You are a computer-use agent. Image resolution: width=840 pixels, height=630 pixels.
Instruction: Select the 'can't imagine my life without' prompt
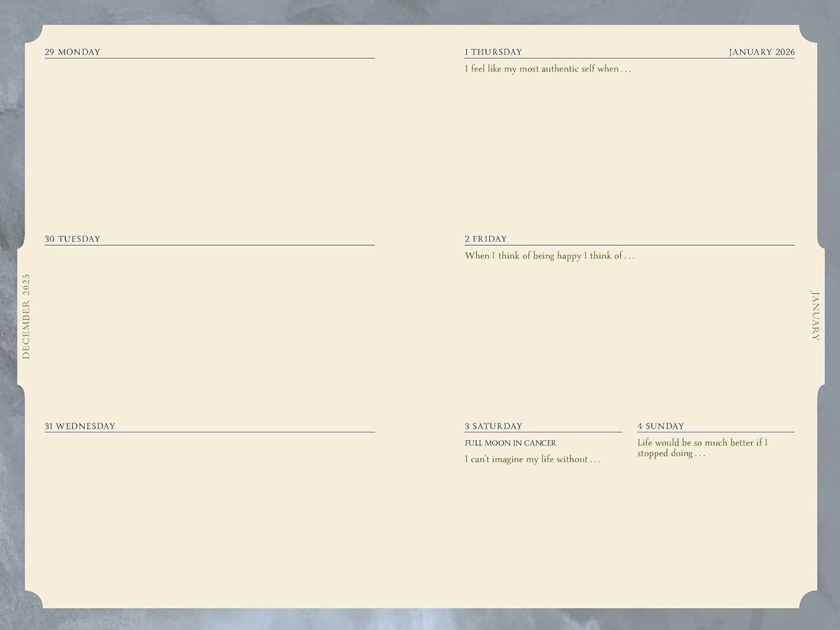click(532, 459)
